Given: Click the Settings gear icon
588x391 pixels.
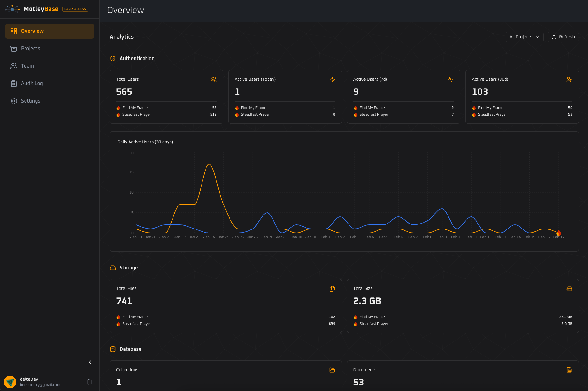Looking at the screenshot, I should tap(14, 101).
